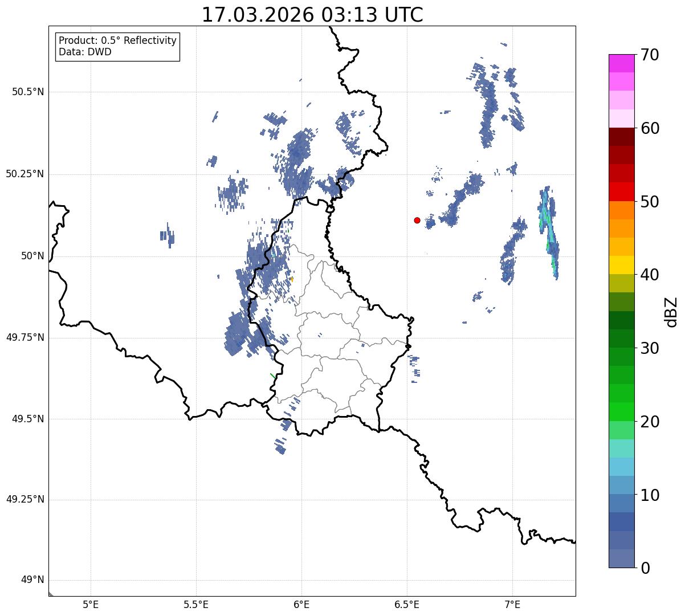The image size is (685, 616).
Task: Click the cyan-green echo band near 7.2°E
Action: (x=549, y=232)
